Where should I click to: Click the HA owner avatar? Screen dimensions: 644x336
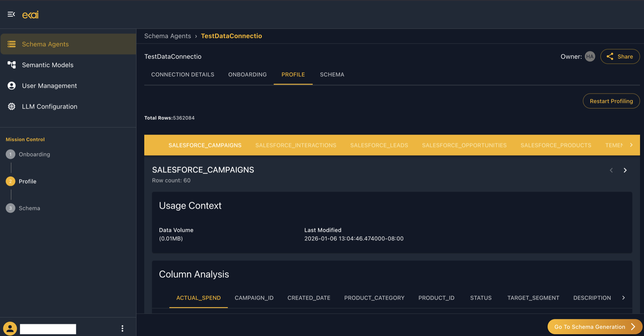pyautogui.click(x=590, y=57)
